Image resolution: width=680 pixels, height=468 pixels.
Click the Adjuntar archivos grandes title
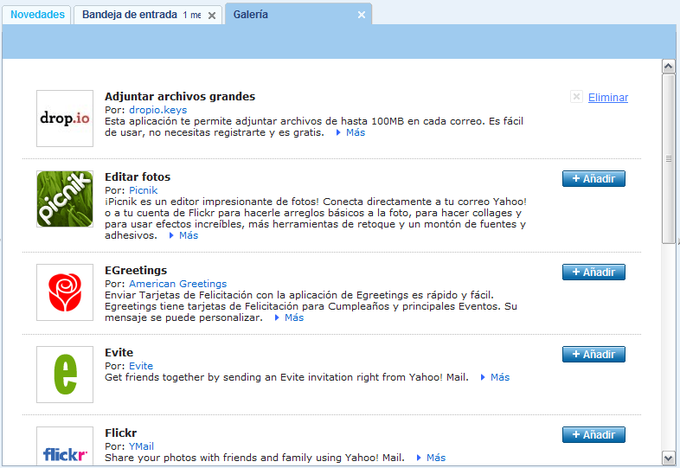[x=180, y=96]
